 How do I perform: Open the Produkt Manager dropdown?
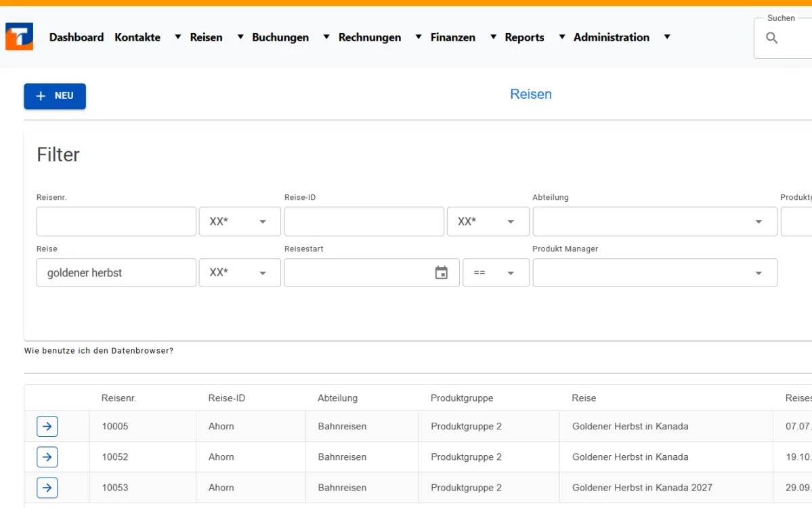click(x=758, y=273)
